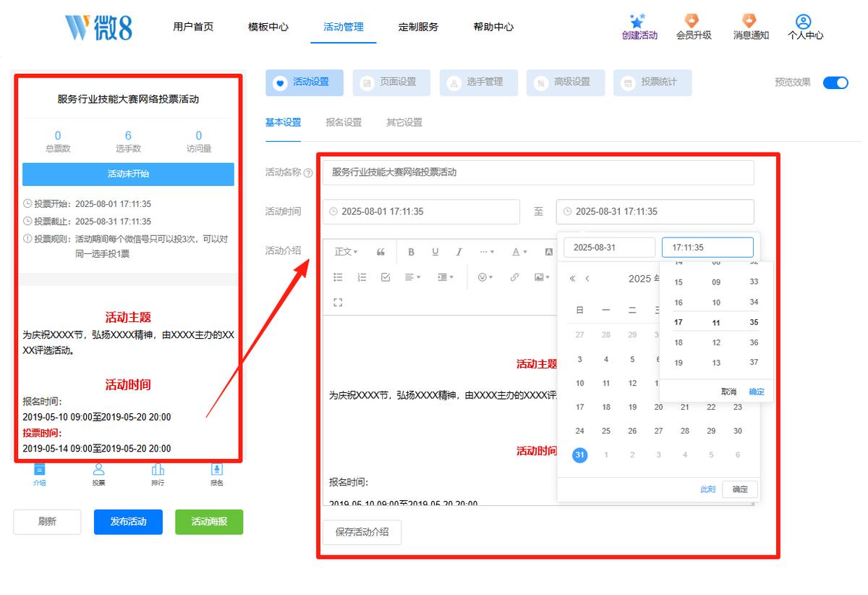Open the 正文 heading style dropdown
The height and width of the screenshot is (595, 868).
coord(346,252)
